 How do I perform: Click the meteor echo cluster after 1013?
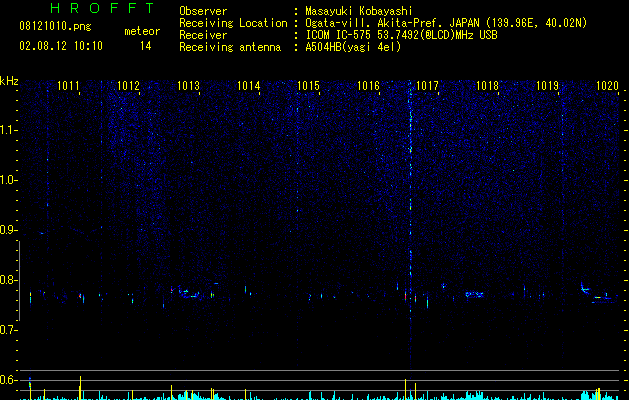pyautogui.click(x=189, y=292)
